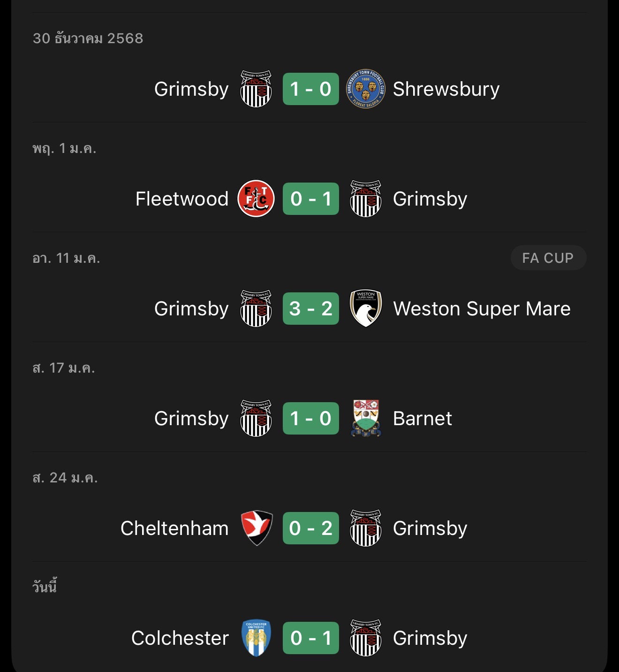Tap the Cheltenham team name

(174, 528)
